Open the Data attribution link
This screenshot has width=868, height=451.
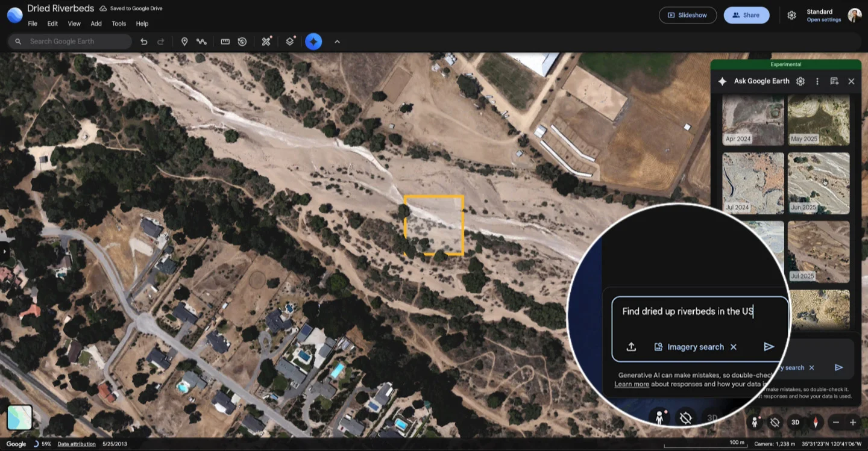point(76,444)
